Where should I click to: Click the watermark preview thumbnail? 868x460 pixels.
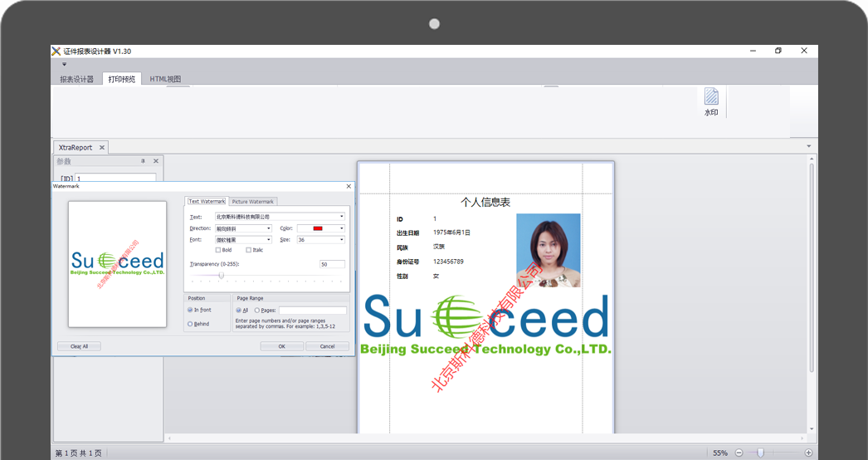click(117, 264)
